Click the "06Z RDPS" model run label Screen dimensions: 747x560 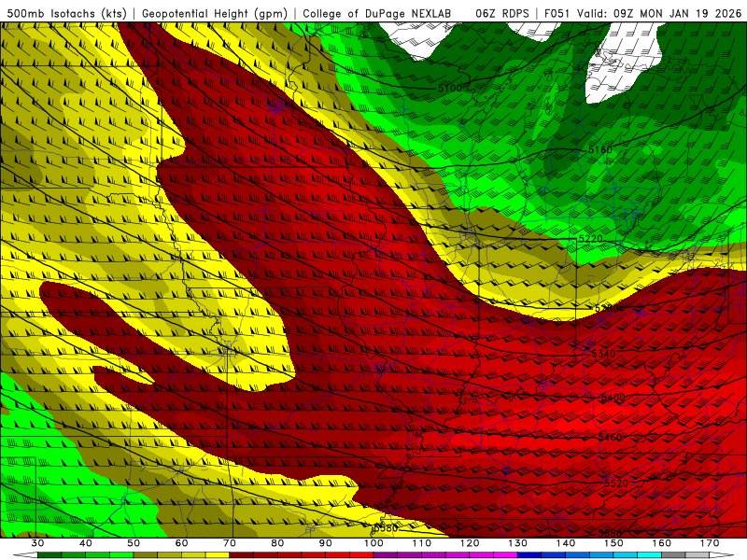tap(502, 13)
